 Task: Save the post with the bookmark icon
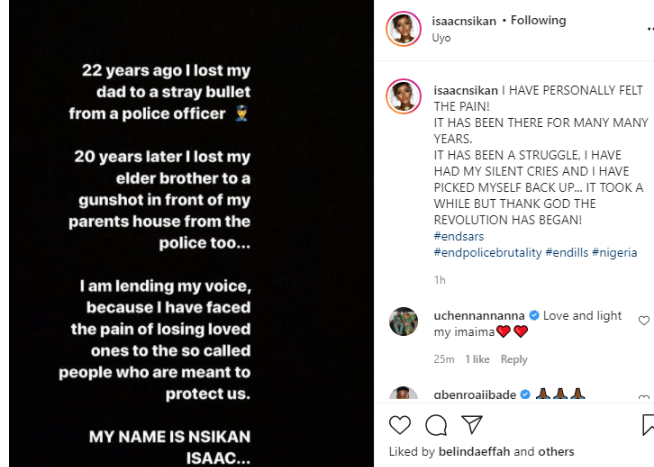tap(647, 427)
